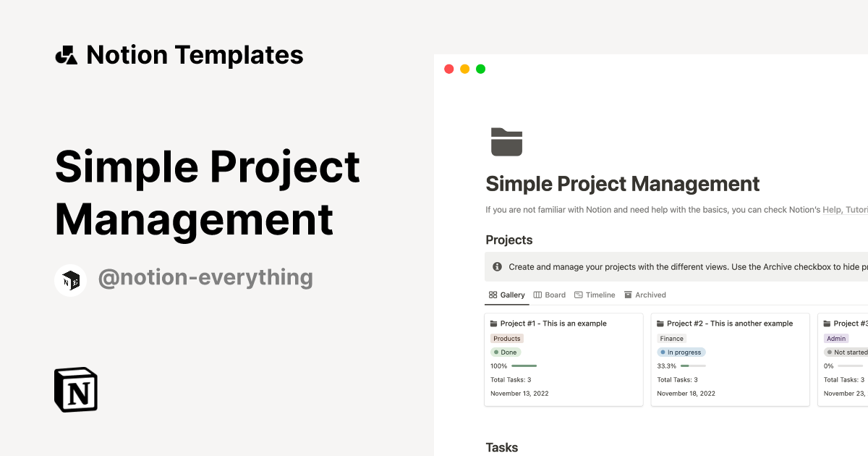The height and width of the screenshot is (456, 868).
Task: Click the folder page icon above the title
Action: (x=506, y=140)
